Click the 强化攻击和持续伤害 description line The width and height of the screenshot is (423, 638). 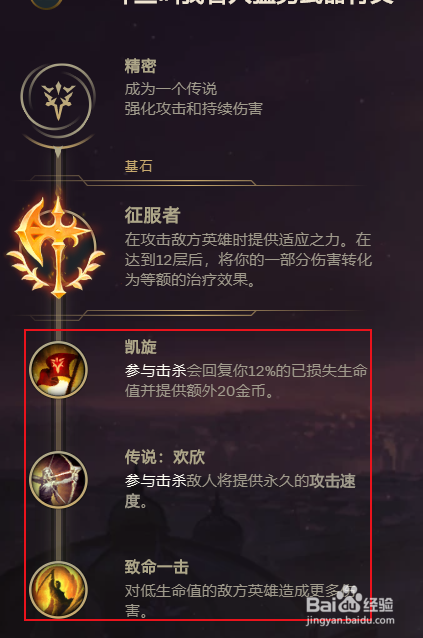[194, 109]
